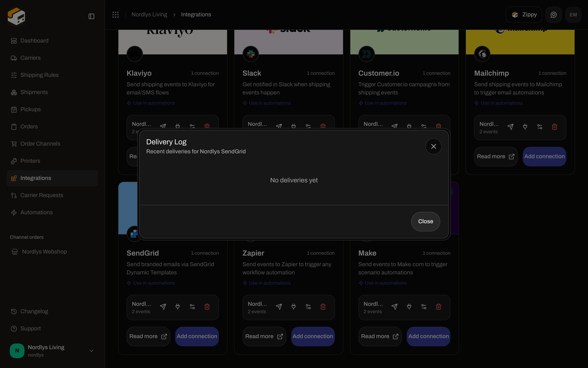The height and width of the screenshot is (368, 588).
Task: Click Read more on Make card
Action: (380, 336)
